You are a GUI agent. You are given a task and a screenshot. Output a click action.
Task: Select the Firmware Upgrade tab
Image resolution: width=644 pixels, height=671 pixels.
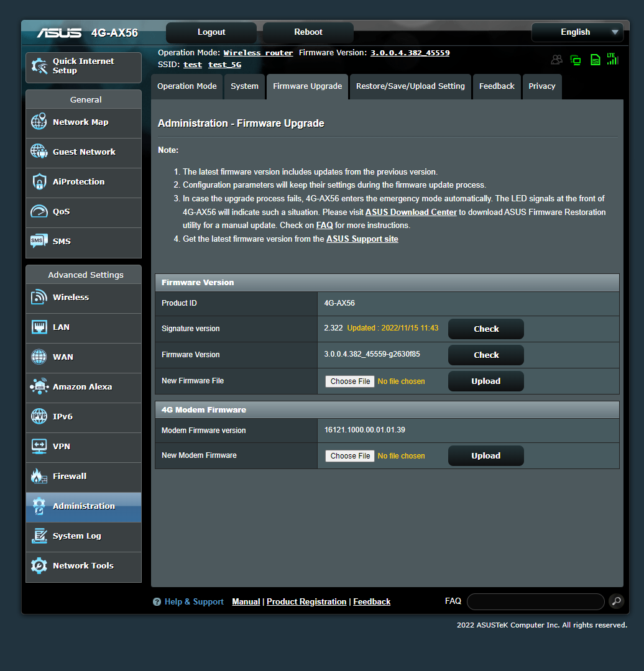(x=308, y=86)
